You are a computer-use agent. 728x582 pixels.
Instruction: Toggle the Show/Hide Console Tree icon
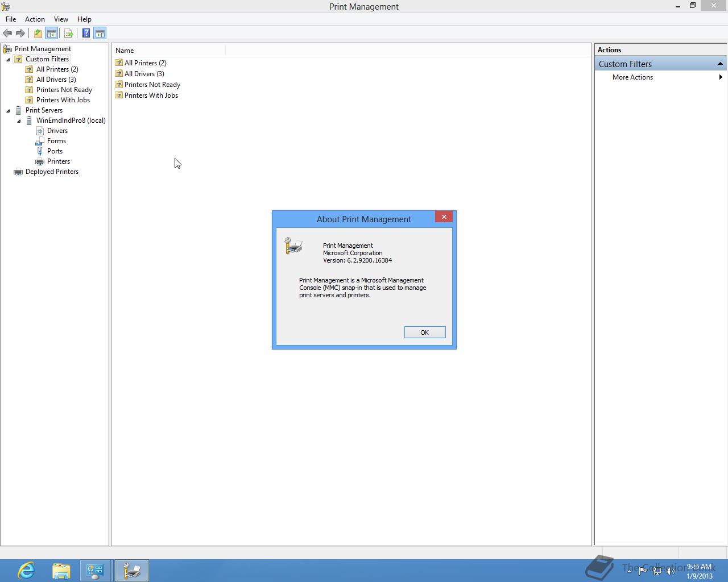click(x=51, y=34)
